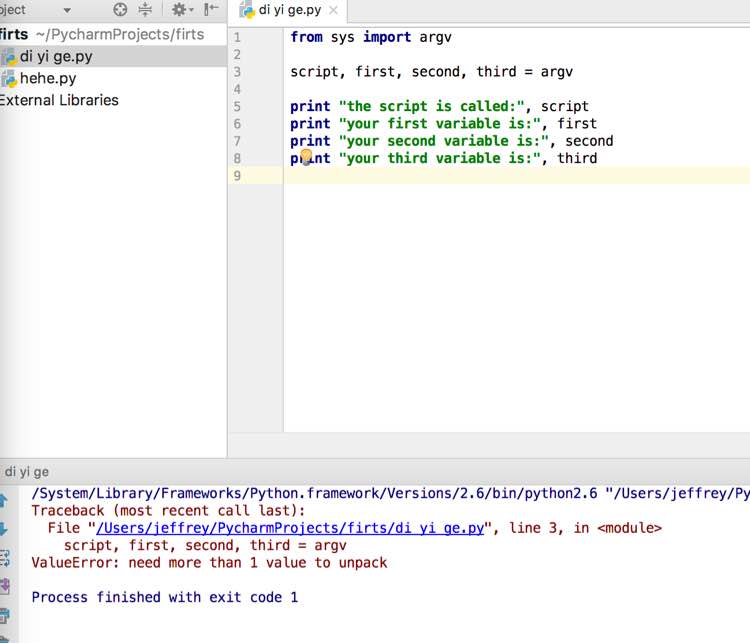Image resolution: width=750 pixels, height=643 pixels.
Task: Click the yellow intention lightbulb icon
Action: tap(306, 157)
